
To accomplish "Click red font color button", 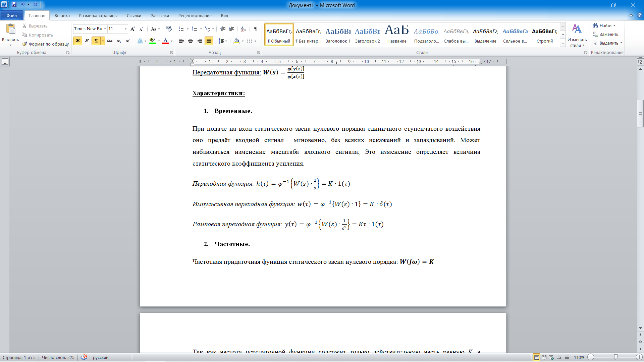I will 165,41.
